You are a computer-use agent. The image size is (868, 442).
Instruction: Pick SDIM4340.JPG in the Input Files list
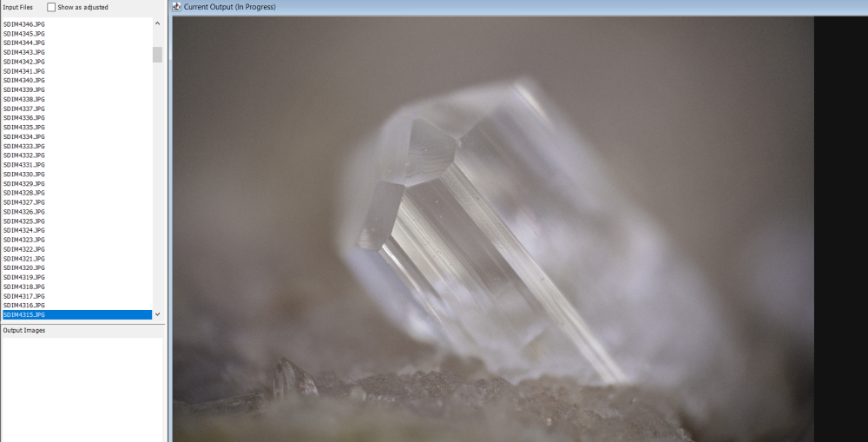(24, 80)
